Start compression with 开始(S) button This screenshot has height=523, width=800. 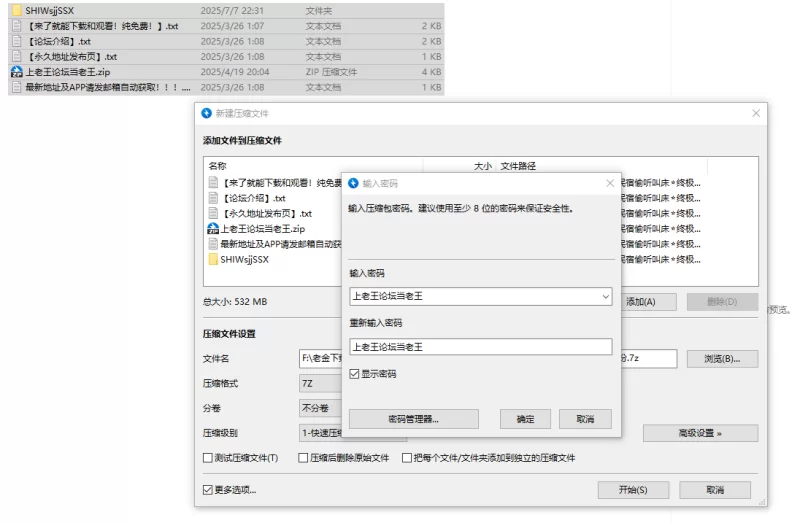pyautogui.click(x=633, y=490)
